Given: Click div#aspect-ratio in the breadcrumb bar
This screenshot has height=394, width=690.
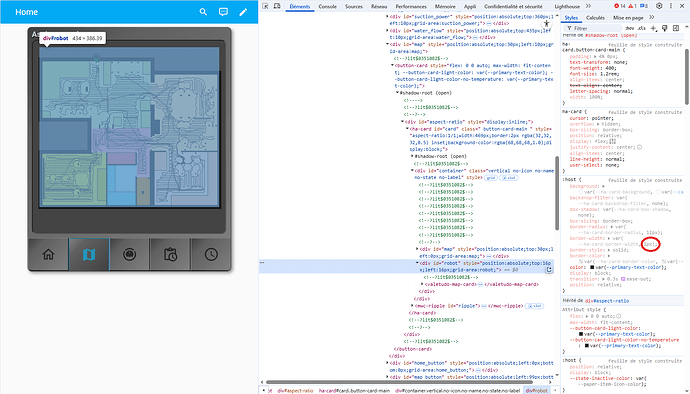Looking at the screenshot, I should pyautogui.click(x=295, y=390).
